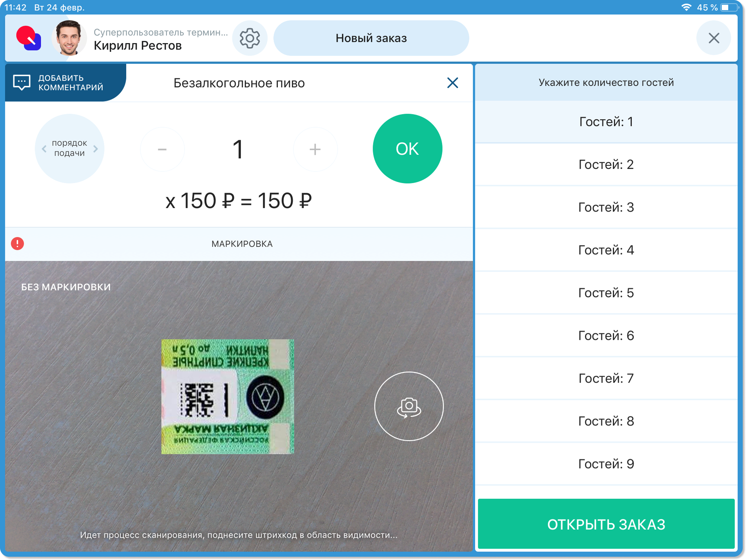Select next serving order with right chevron
Viewport: 746px width, 560px height.
95,149
